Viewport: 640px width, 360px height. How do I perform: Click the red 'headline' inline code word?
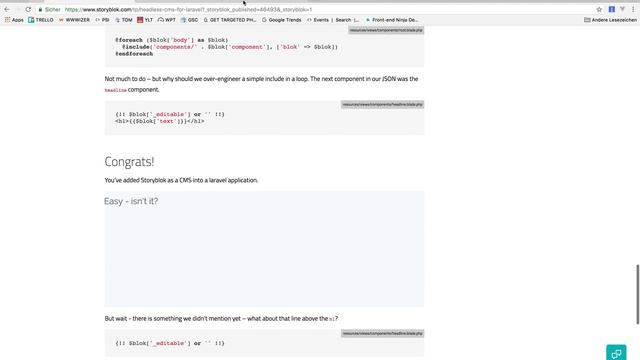116,90
